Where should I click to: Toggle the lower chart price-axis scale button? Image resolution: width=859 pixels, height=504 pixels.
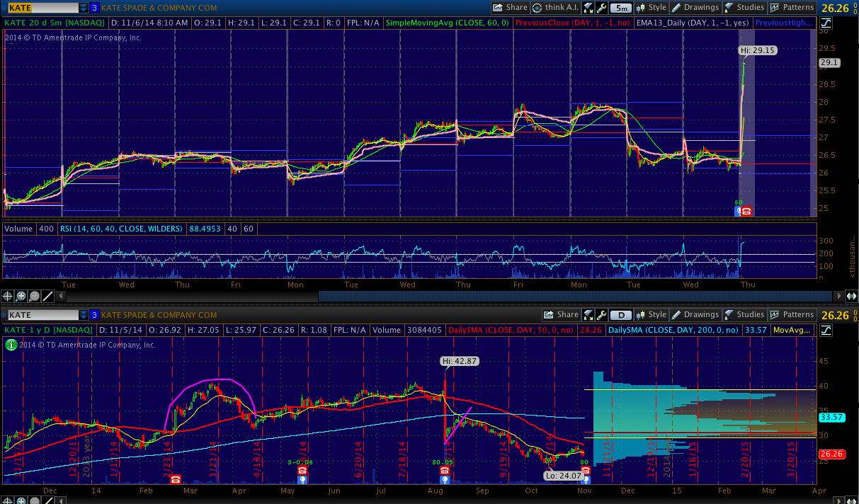pyautogui.click(x=826, y=331)
